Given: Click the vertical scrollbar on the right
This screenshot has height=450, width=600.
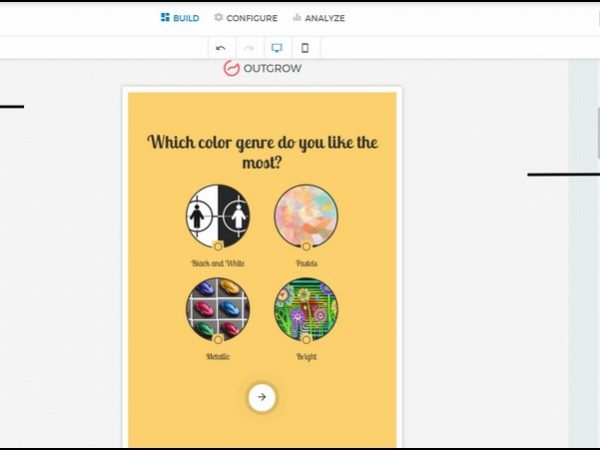Looking at the screenshot, I should 598,133.
